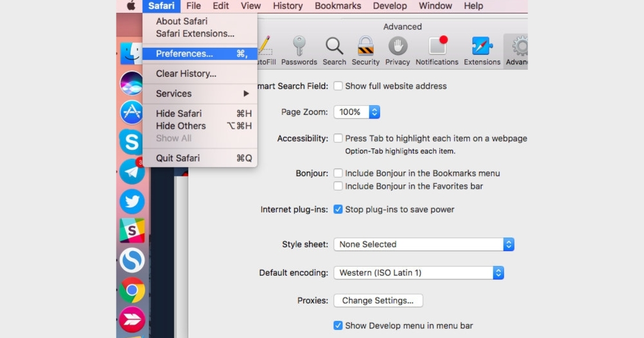
Task: Open the Default encoding dropdown
Action: 419,273
